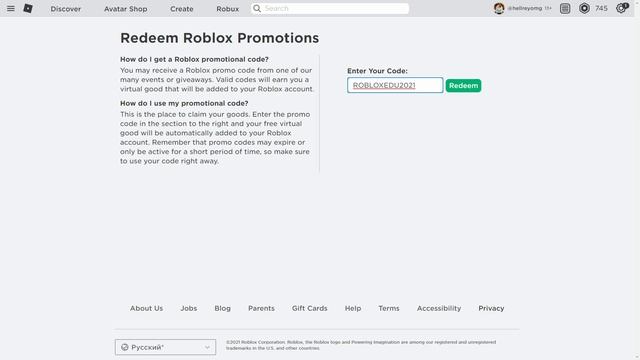Click the green Redeem button

point(463,85)
